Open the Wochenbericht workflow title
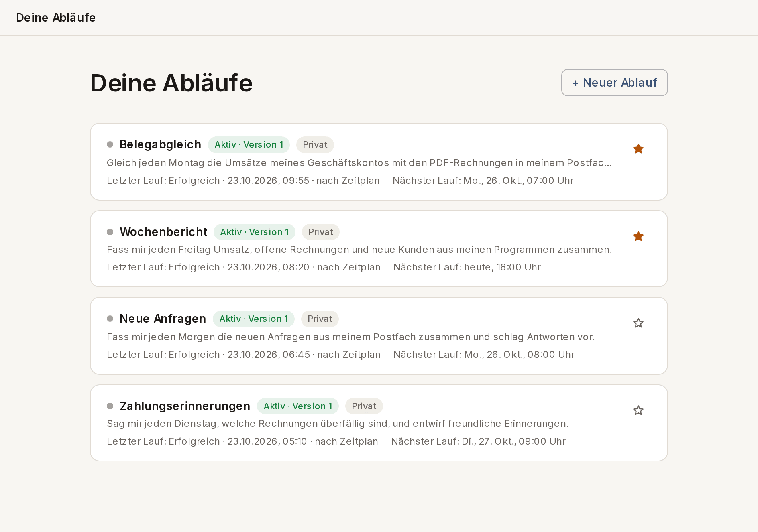Image resolution: width=758 pixels, height=532 pixels. 163,232
